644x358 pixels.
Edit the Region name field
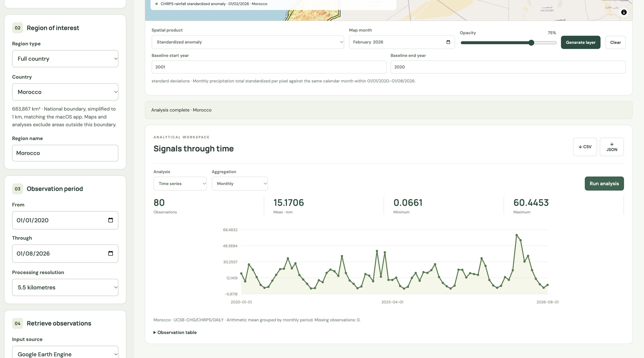(65, 153)
